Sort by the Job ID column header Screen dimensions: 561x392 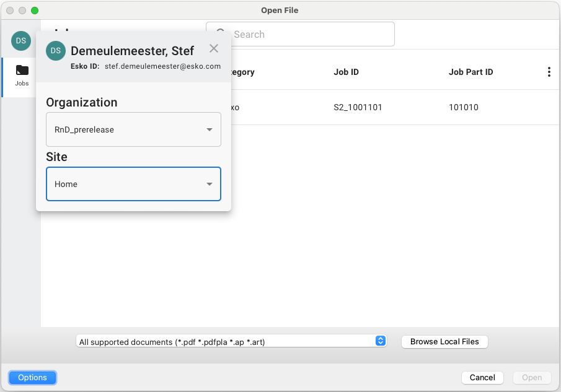click(x=346, y=72)
